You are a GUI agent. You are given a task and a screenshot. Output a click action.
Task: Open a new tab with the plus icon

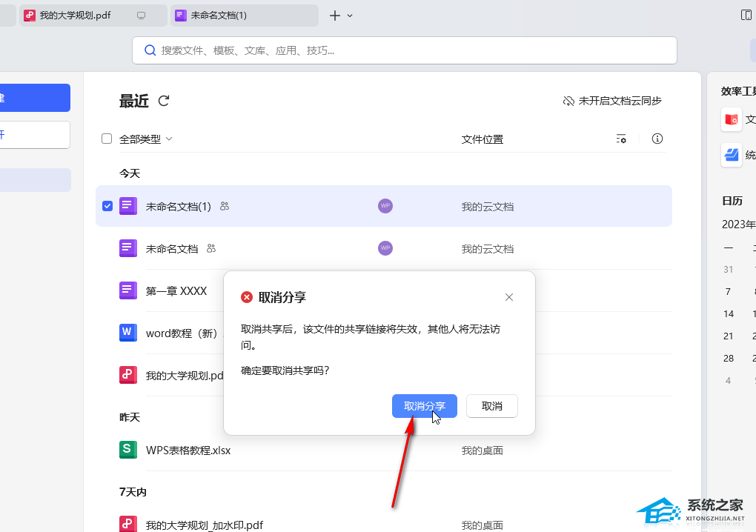(x=334, y=16)
